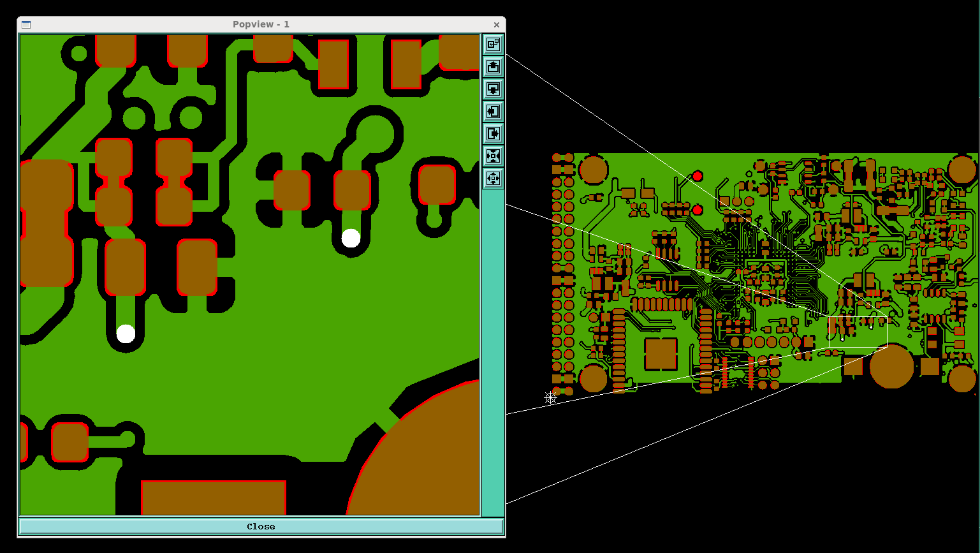This screenshot has height=553, width=980.
Task: Select the lower-left white drill hole in Popview
Action: point(126,334)
